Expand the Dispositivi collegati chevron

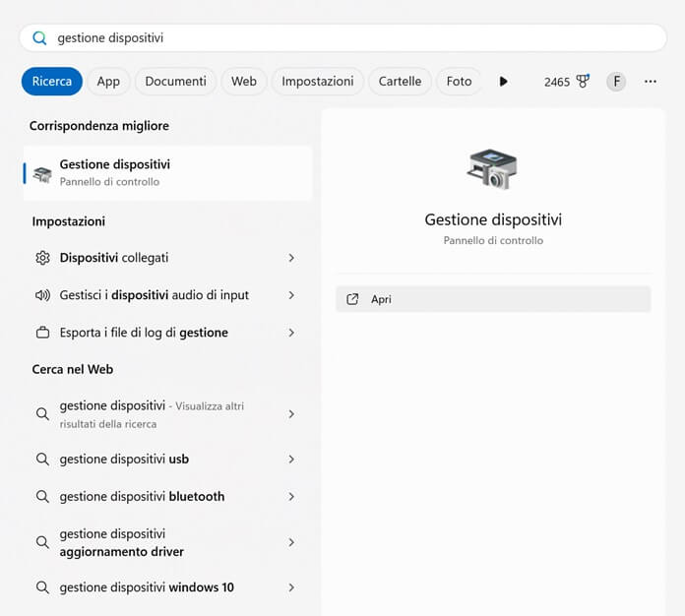tap(291, 258)
